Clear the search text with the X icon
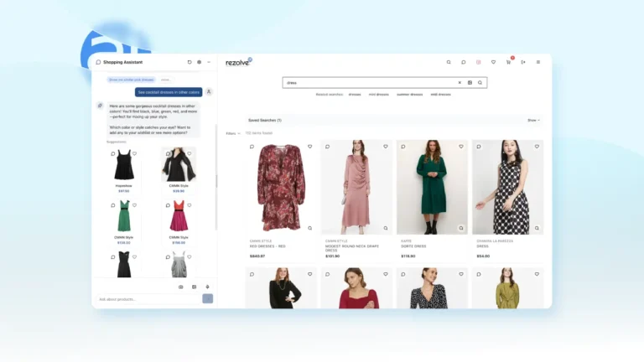 pyautogui.click(x=460, y=83)
